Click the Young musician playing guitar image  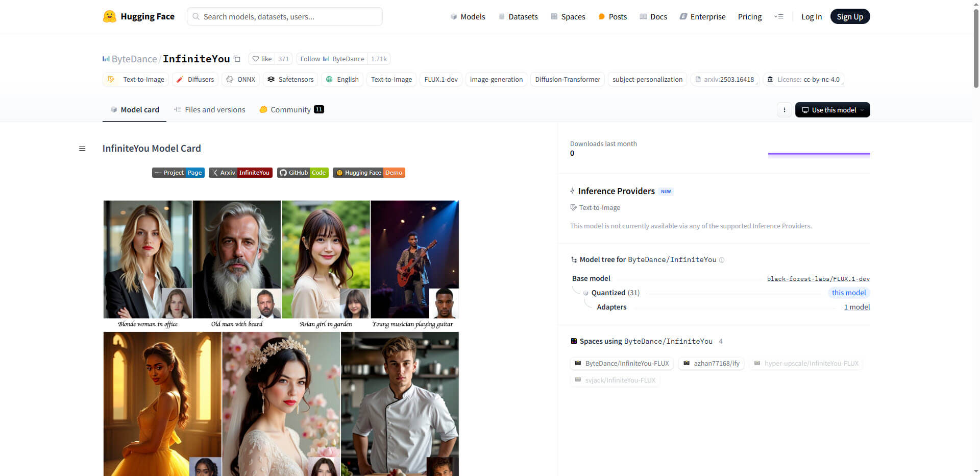click(414, 259)
